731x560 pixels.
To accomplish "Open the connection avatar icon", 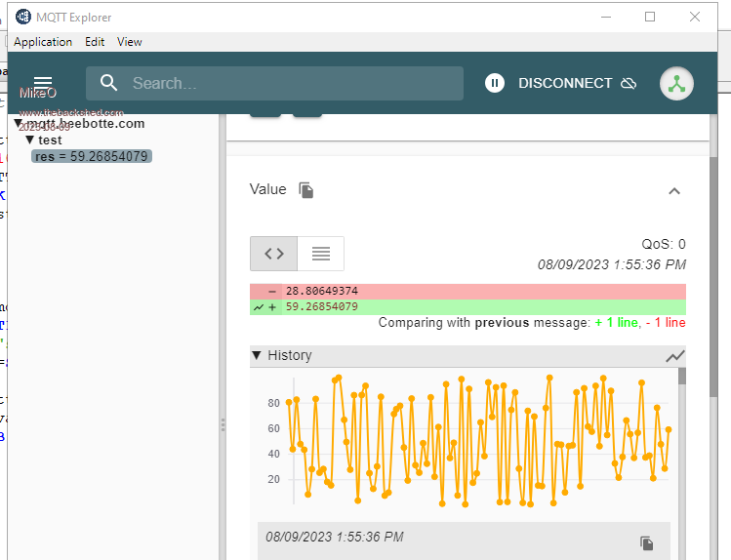I will [676, 84].
